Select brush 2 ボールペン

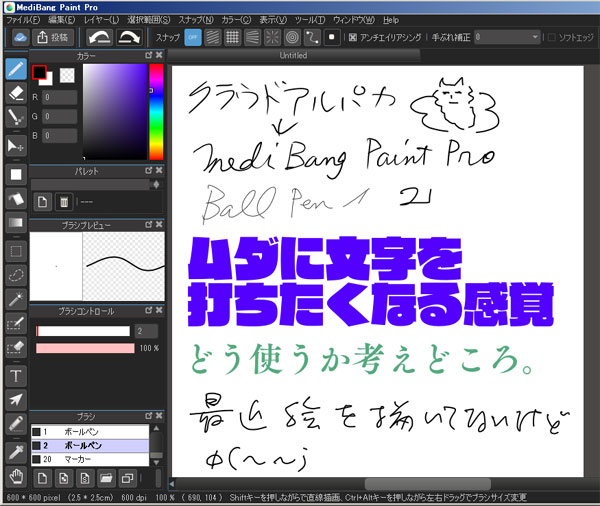point(90,446)
